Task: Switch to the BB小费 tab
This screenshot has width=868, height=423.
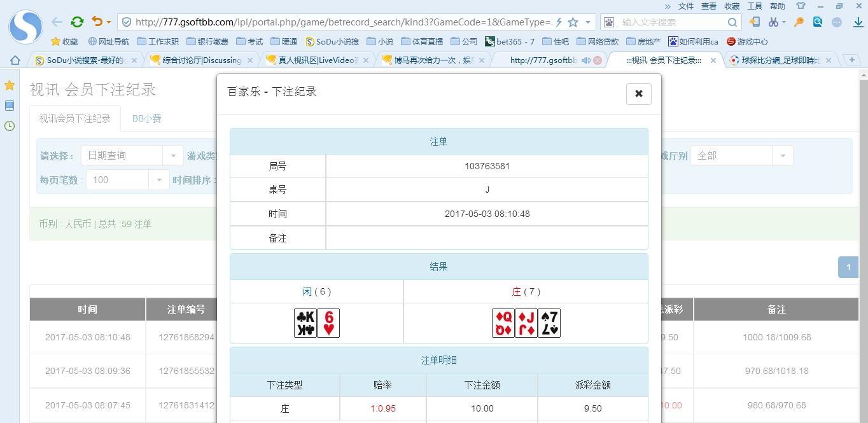Action: point(146,118)
